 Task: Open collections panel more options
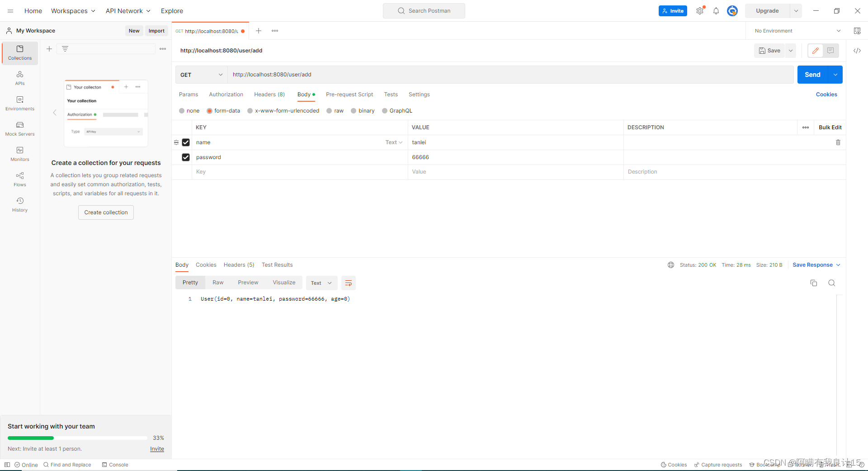tap(163, 49)
